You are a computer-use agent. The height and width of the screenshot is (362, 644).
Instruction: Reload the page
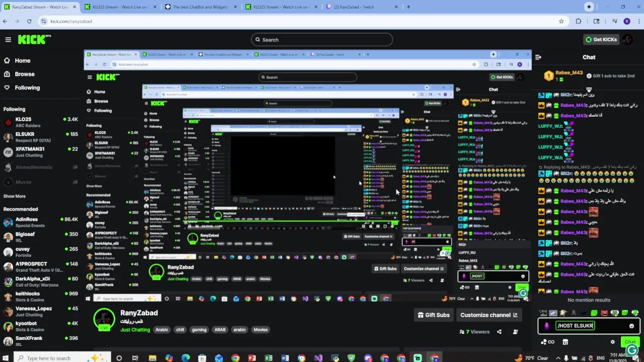(x=29, y=21)
